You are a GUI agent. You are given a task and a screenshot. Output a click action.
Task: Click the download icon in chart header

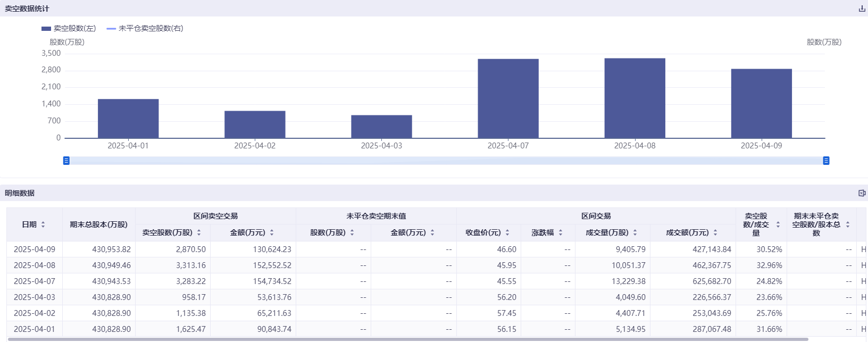(x=862, y=9)
